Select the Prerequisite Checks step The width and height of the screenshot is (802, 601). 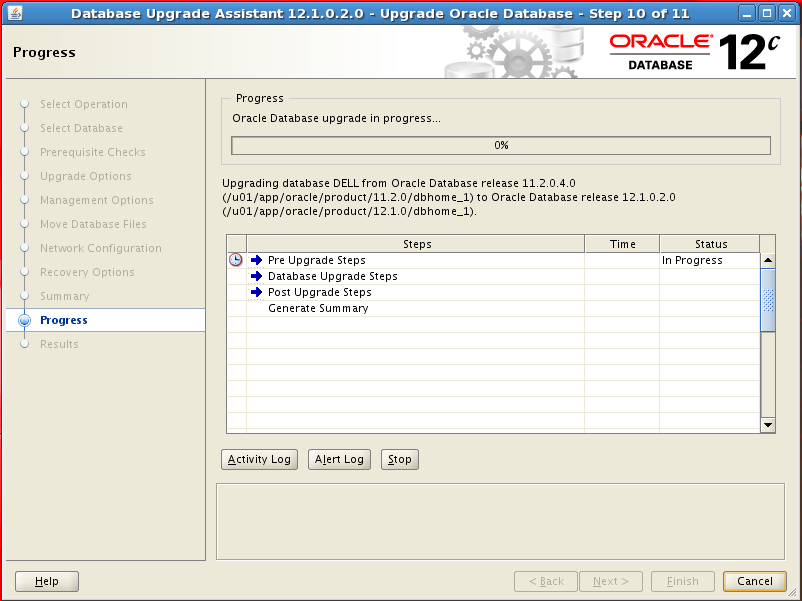(x=93, y=152)
